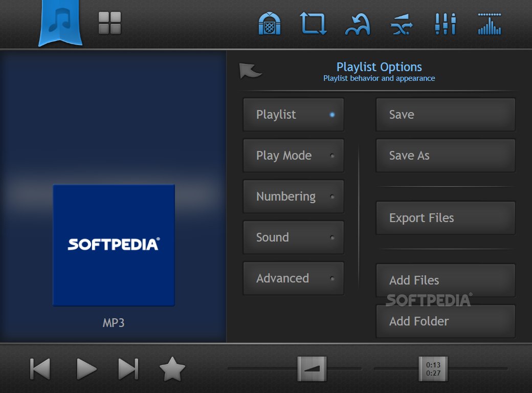Click the Save button
The image size is (532, 393).
click(446, 115)
